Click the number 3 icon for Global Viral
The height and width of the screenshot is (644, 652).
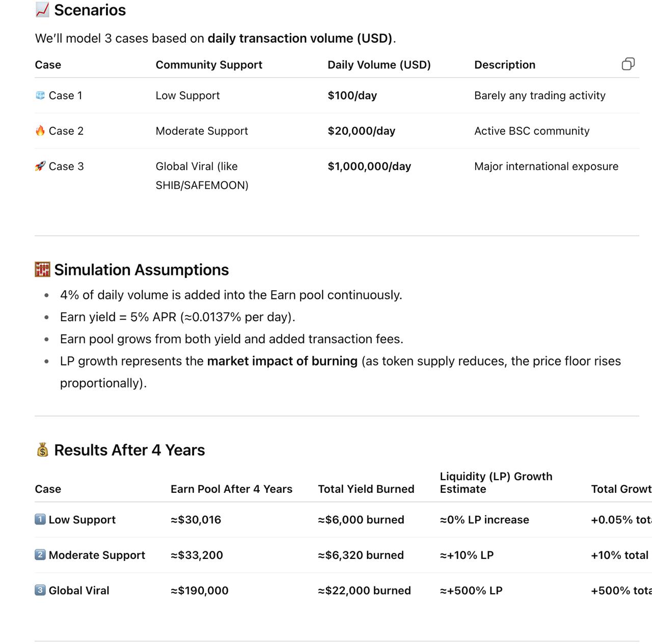40,591
